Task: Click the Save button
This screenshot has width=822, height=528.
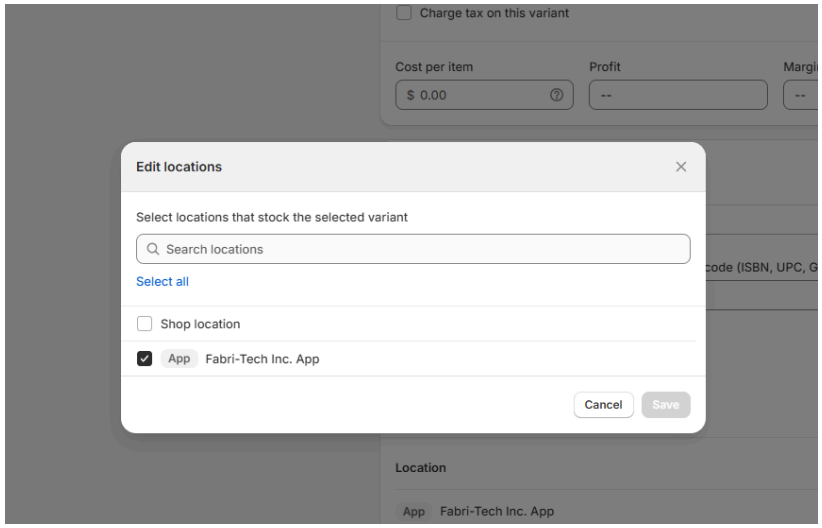Action: click(665, 405)
